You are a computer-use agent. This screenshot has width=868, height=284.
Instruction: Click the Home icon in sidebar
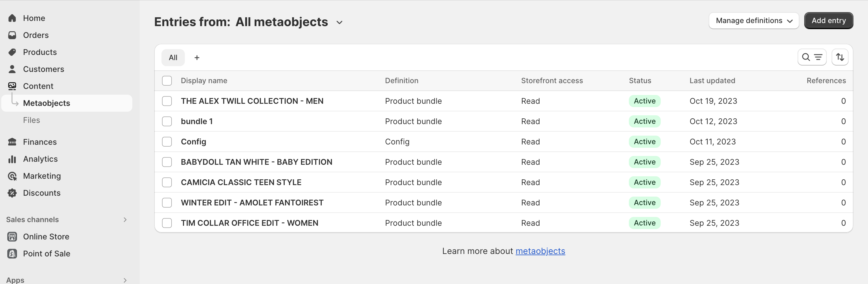tap(12, 18)
